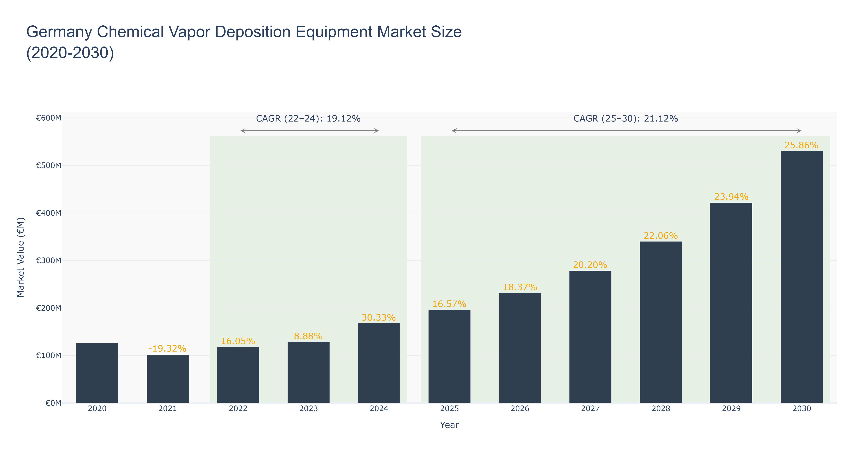Click the 2030 x-axis label
This screenshot has width=868, height=465.
click(x=801, y=409)
